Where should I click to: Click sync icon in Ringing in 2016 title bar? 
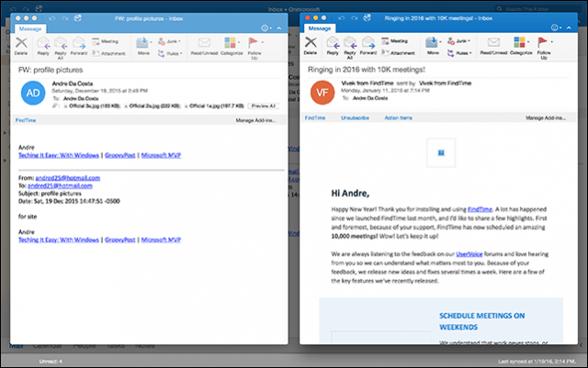[367, 17]
